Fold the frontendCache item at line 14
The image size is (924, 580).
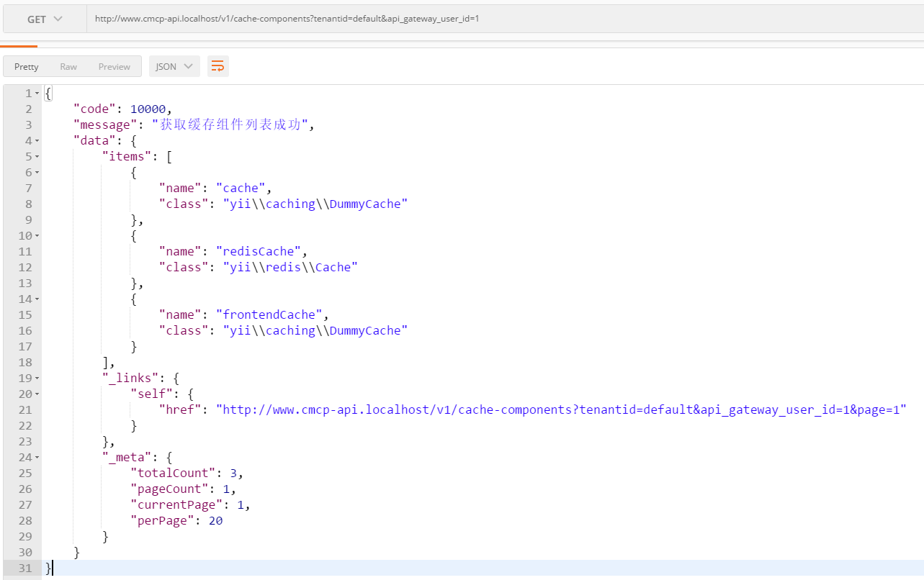click(37, 299)
